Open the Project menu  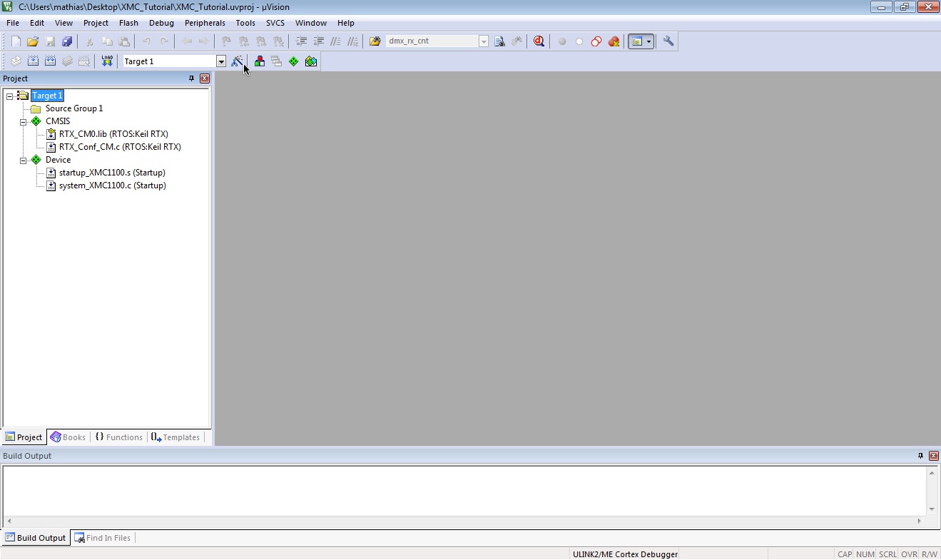[96, 23]
